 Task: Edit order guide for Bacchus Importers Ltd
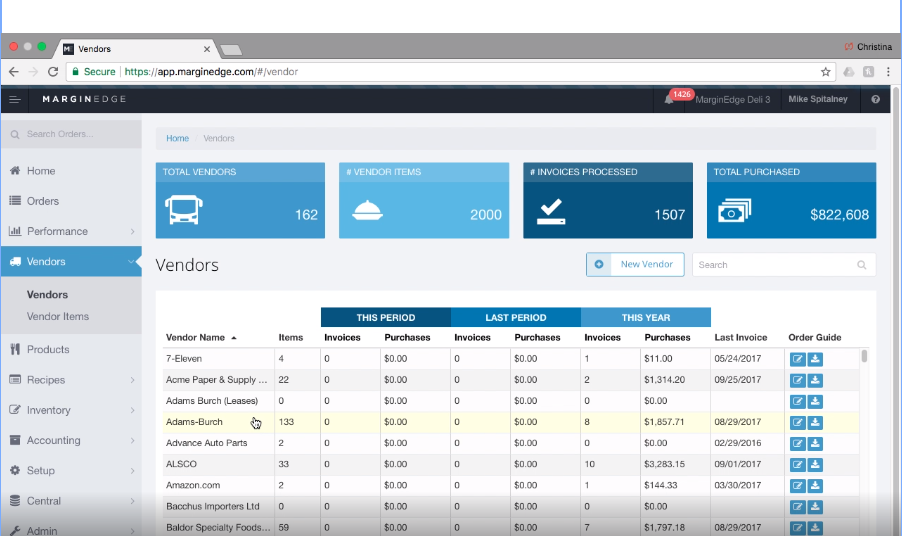(797, 507)
